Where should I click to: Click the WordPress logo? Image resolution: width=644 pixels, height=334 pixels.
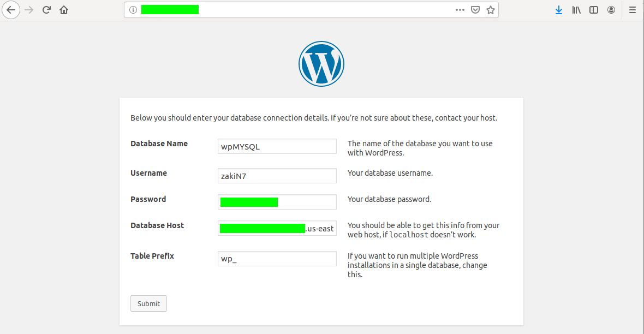click(x=321, y=64)
